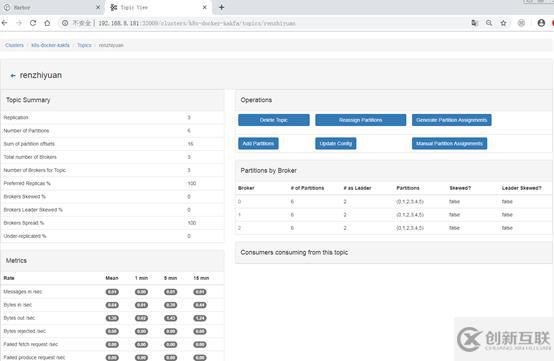This screenshot has width=554, height=361.
Task: Click the Number of Partitions label
Action: [x=26, y=131]
